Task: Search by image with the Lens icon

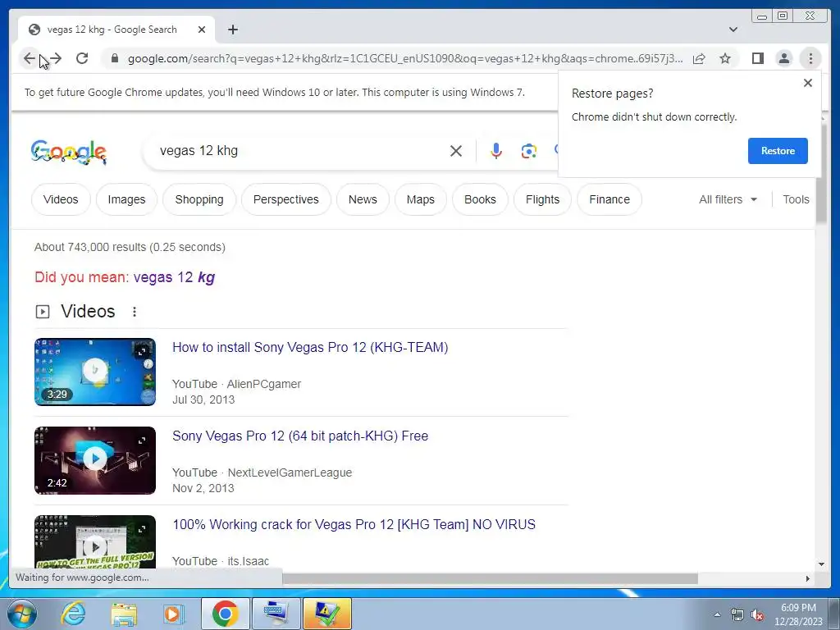Action: pos(529,151)
